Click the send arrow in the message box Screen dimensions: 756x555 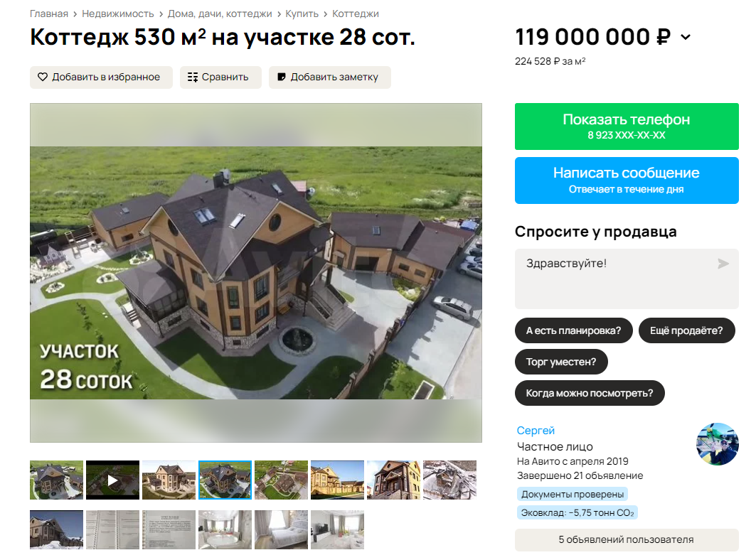(723, 264)
